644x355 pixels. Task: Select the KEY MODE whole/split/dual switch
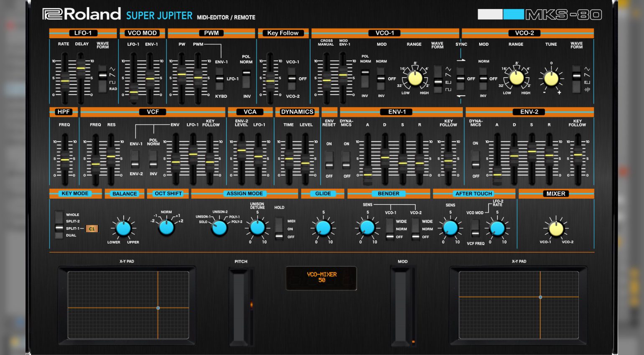click(x=59, y=225)
